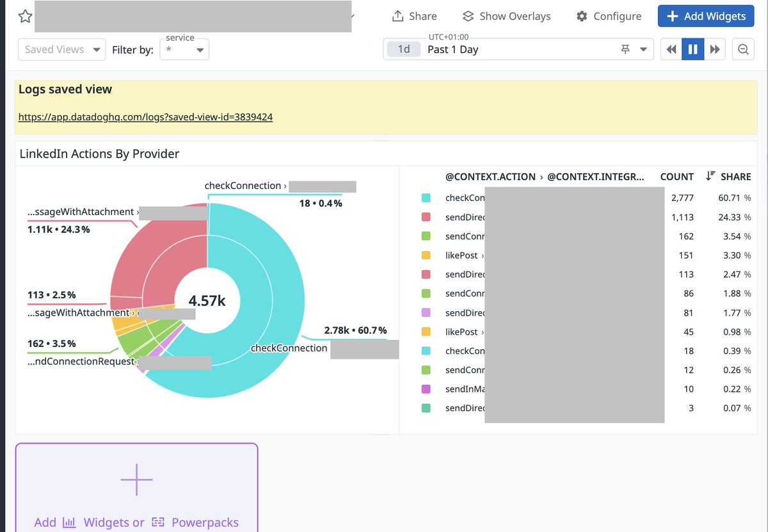The height and width of the screenshot is (532, 768).
Task: Expand the Past 1 Day time dropdown
Action: click(643, 50)
